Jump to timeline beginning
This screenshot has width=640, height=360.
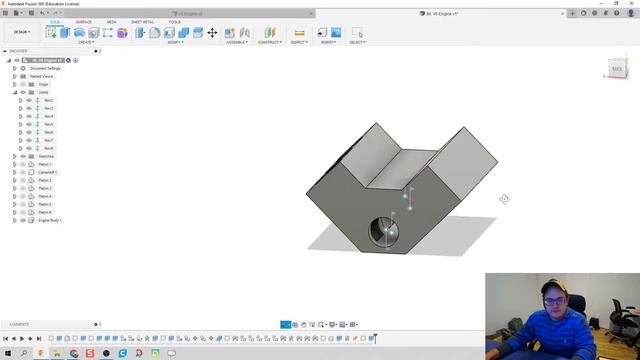(x=5, y=339)
